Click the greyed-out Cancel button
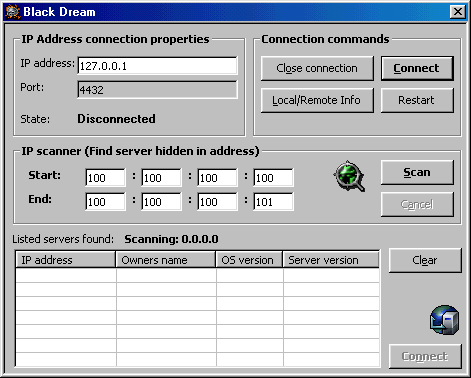 point(417,204)
